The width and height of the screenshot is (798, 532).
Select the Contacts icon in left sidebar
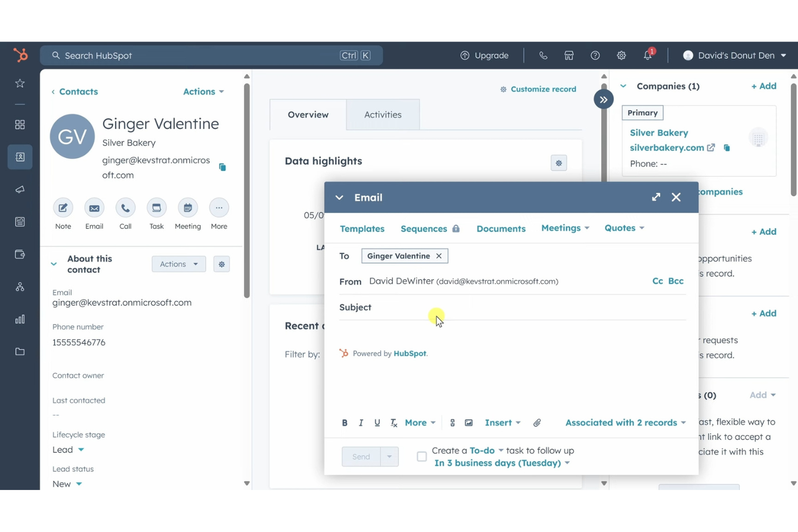pyautogui.click(x=19, y=157)
